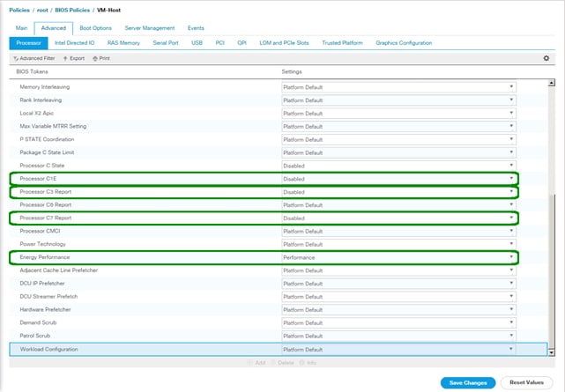Click the Save Changes button
565x392 pixels.
click(468, 382)
